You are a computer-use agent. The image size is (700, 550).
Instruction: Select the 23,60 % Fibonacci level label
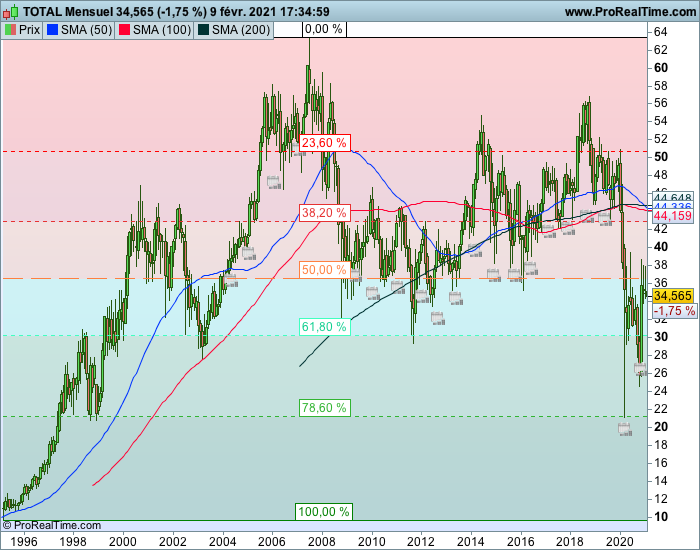[324, 143]
